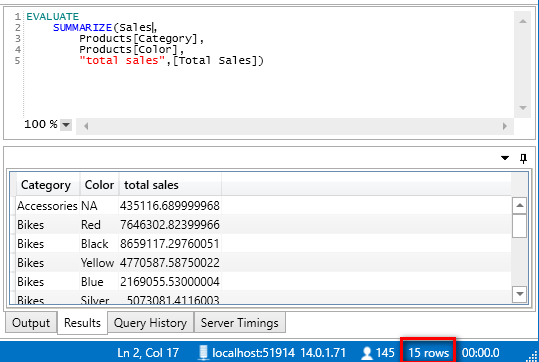Select the 8659117.29760051 value cell
The height and width of the screenshot is (362, 539).
coord(170,244)
